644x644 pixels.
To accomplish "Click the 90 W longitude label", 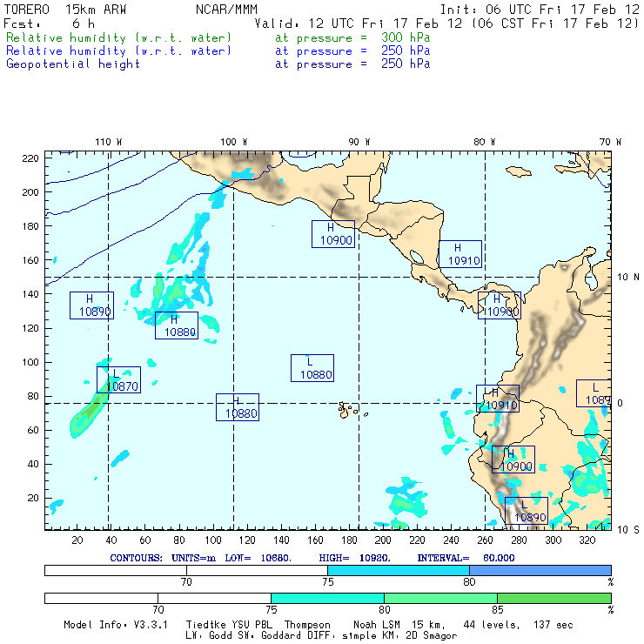I will (359, 142).
